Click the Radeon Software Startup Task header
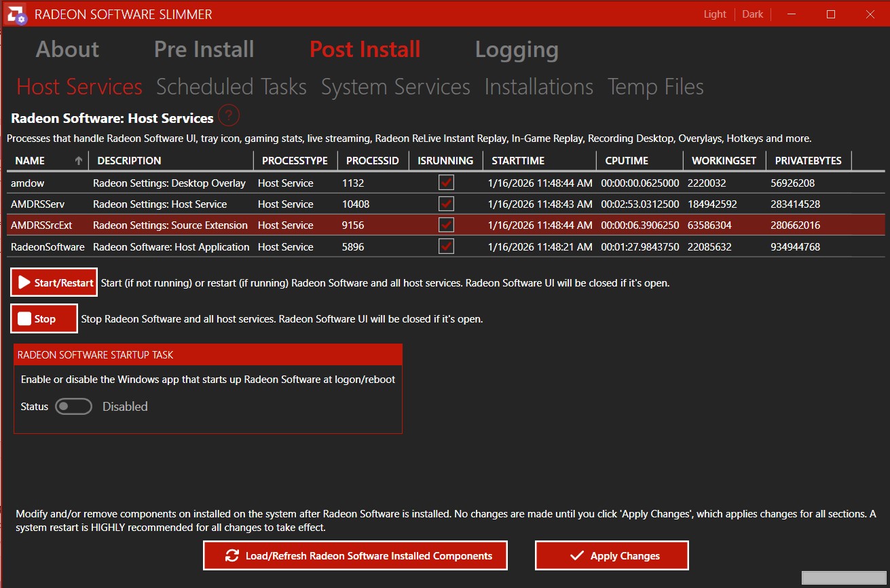Viewport: 890px width, 588px height. click(208, 354)
